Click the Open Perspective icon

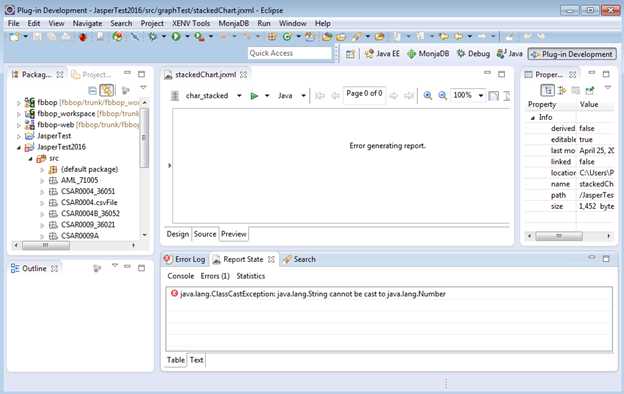pos(350,54)
